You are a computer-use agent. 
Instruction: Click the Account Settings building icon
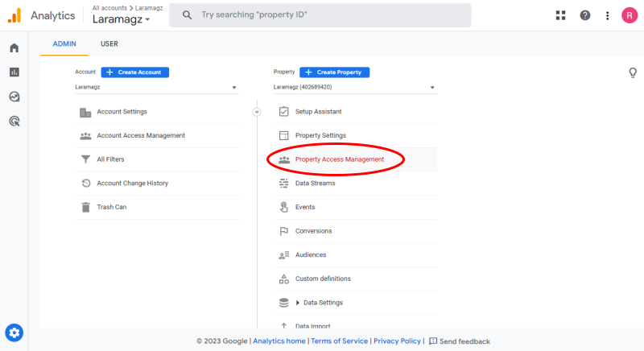85,112
